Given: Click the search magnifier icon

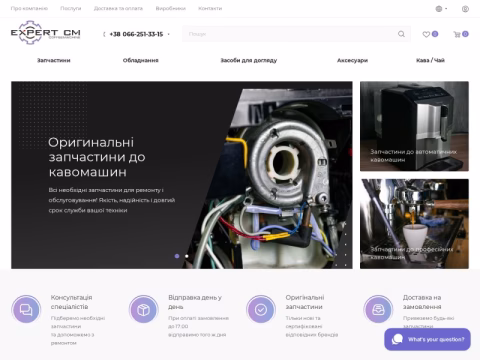Looking at the screenshot, I should [401, 34].
